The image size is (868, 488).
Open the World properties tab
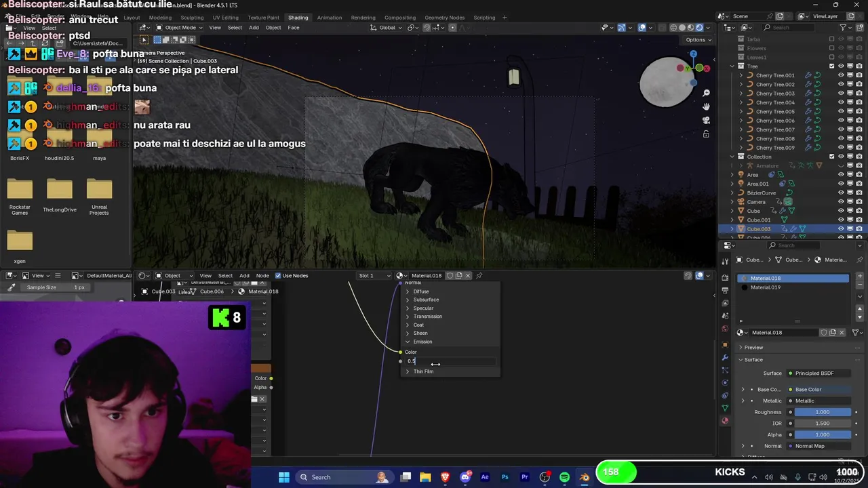[x=725, y=329]
